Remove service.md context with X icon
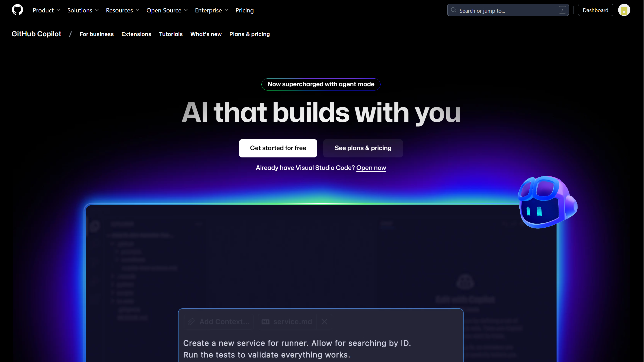Image resolution: width=644 pixels, height=362 pixels. (x=324, y=322)
